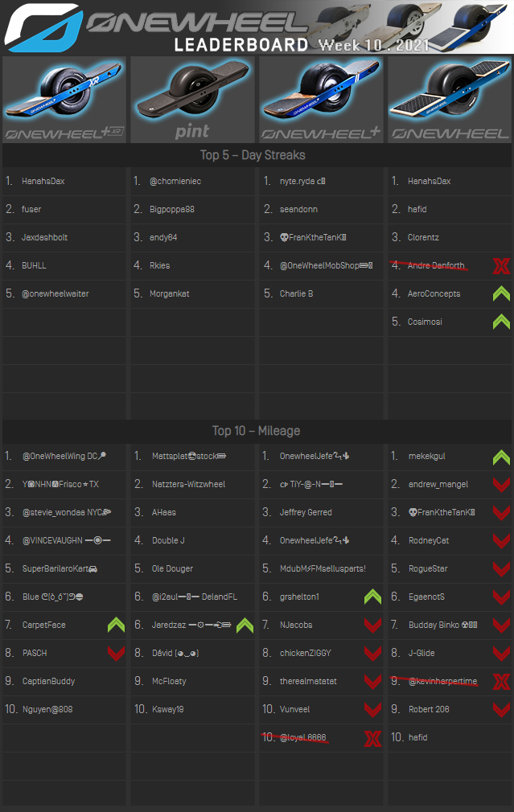Image resolution: width=514 pixels, height=812 pixels.
Task: Select the Pint board image
Action: (x=192, y=99)
